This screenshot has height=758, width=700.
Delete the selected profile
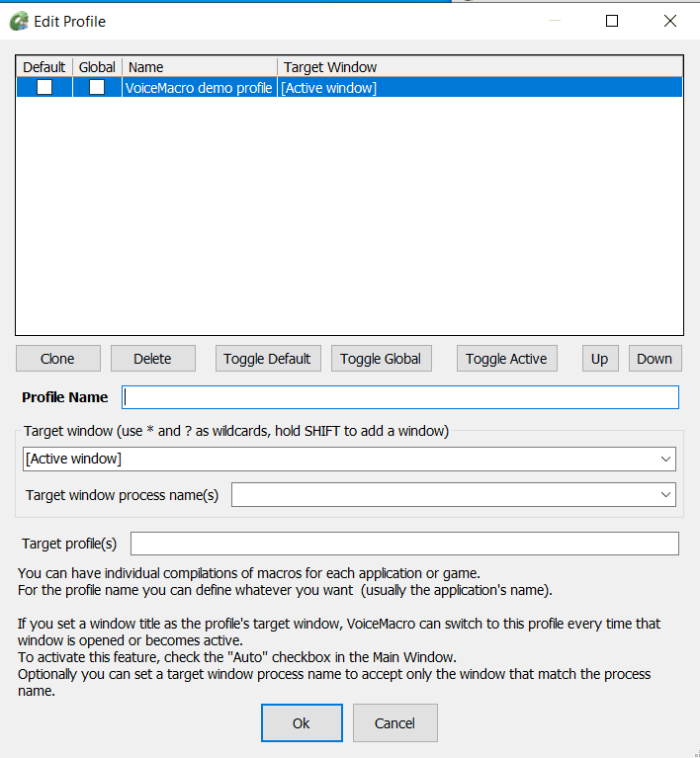[x=153, y=359]
